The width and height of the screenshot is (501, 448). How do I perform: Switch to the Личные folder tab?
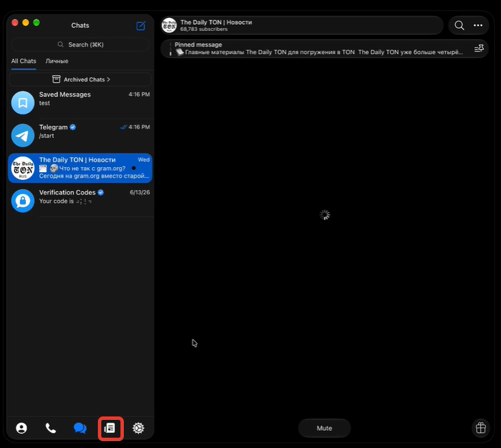[57, 61]
